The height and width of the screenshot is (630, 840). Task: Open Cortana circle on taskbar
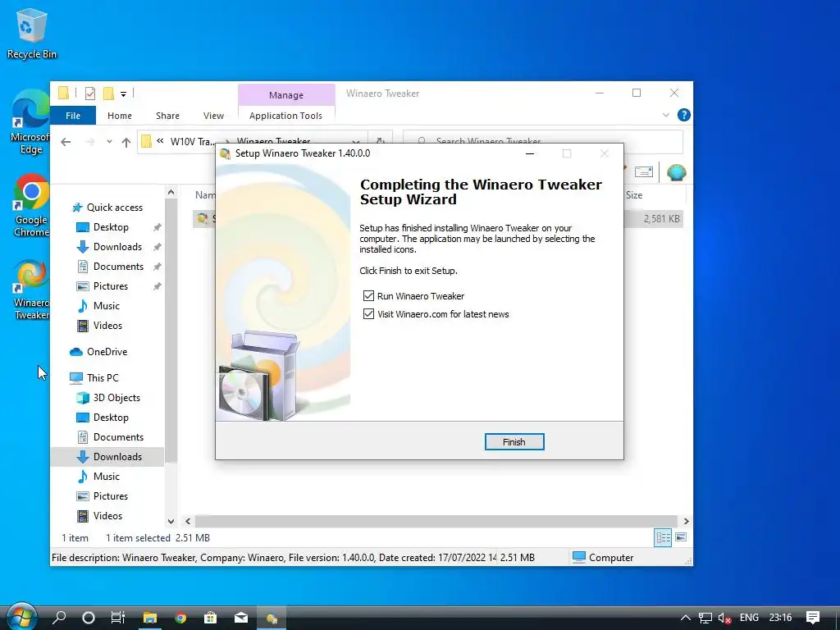pyautogui.click(x=89, y=618)
